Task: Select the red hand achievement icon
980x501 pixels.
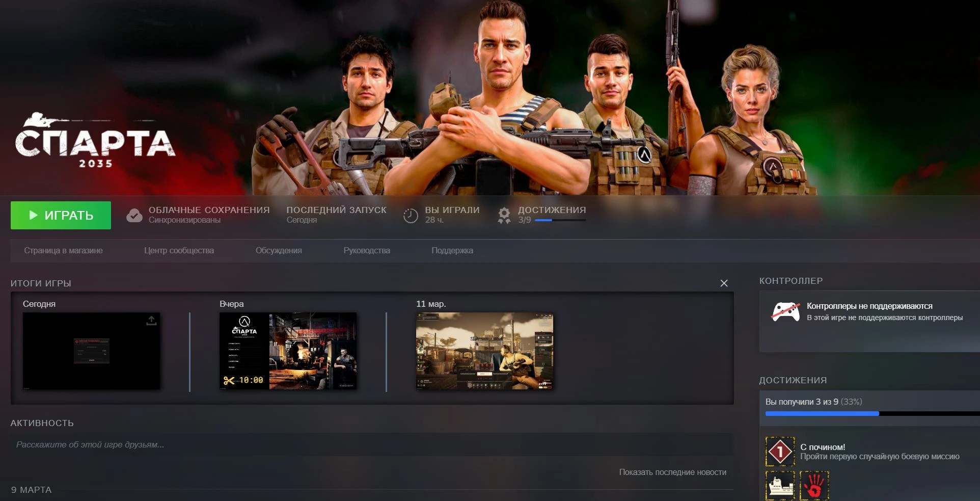Action: pyautogui.click(x=814, y=485)
